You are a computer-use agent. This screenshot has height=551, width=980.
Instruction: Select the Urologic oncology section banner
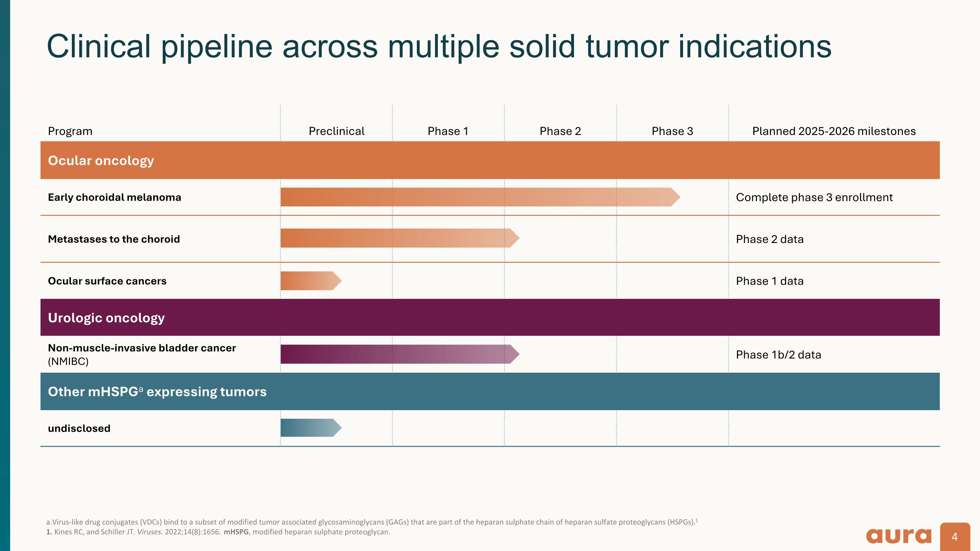106,317
